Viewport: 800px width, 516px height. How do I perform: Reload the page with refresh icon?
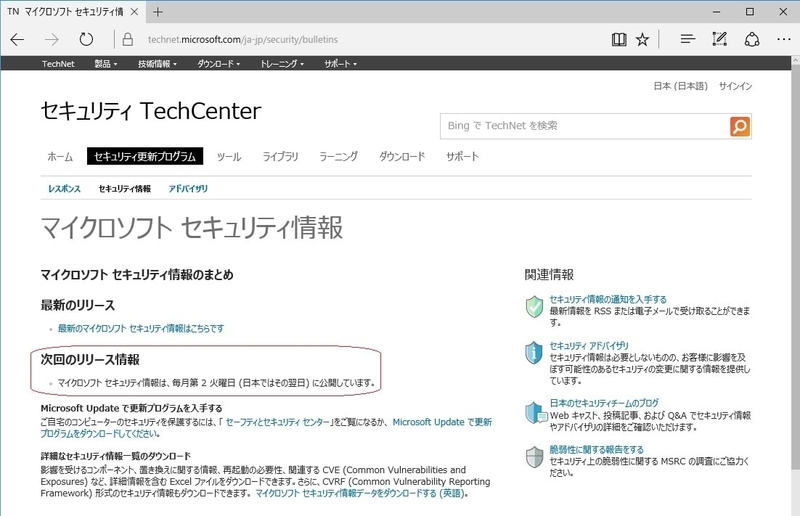pyautogui.click(x=86, y=39)
